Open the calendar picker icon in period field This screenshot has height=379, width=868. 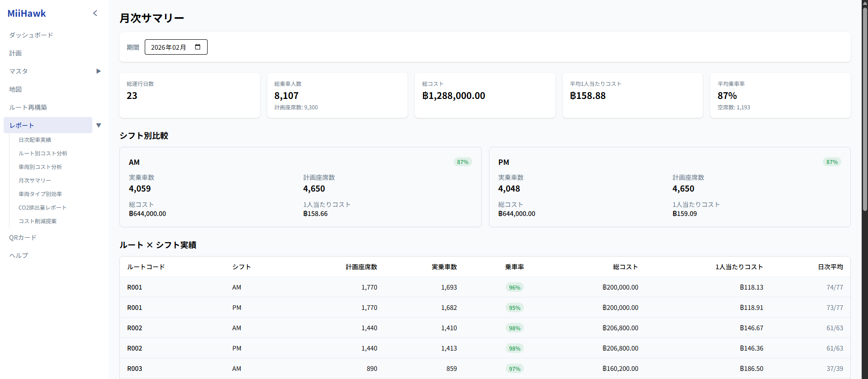pyautogui.click(x=198, y=47)
